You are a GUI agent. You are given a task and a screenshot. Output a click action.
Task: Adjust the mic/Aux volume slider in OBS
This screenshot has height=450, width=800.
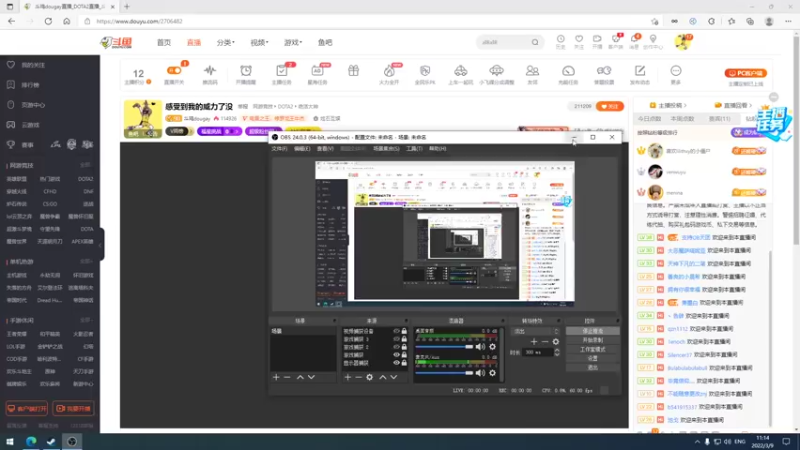click(x=444, y=373)
